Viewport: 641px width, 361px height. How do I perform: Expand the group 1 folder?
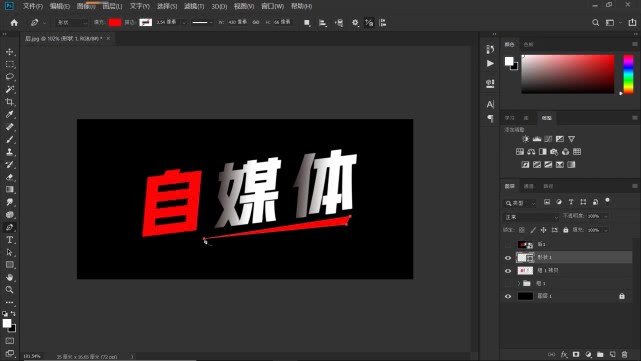pos(519,283)
